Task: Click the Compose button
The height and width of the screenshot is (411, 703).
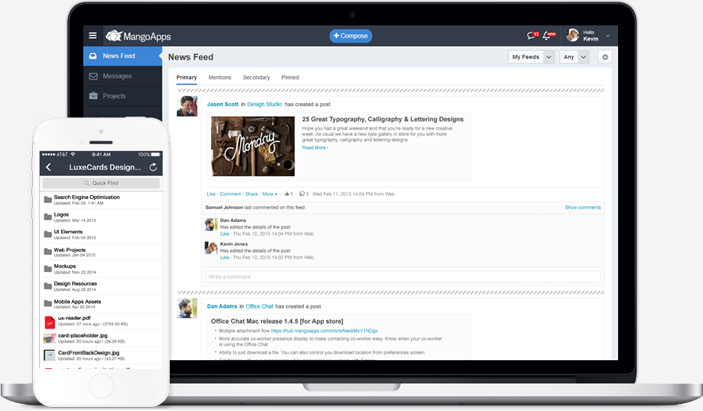Action: click(351, 36)
